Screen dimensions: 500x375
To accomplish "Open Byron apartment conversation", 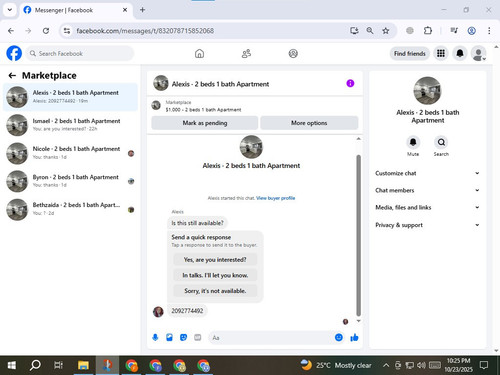I will (70, 181).
